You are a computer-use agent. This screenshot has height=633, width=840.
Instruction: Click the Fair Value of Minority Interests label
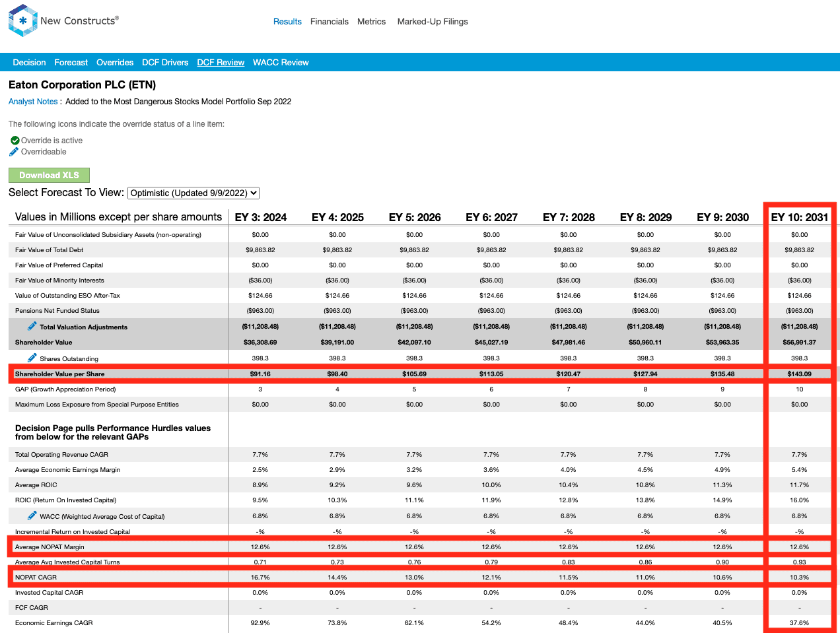point(59,281)
